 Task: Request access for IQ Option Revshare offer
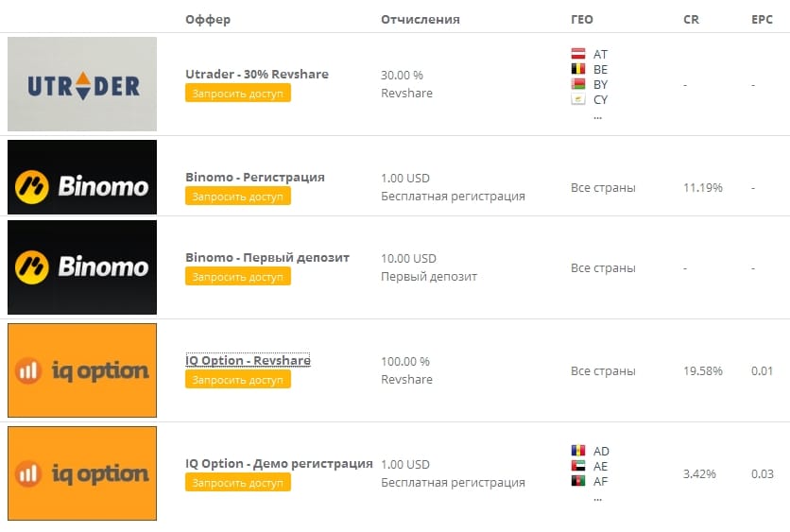click(238, 379)
